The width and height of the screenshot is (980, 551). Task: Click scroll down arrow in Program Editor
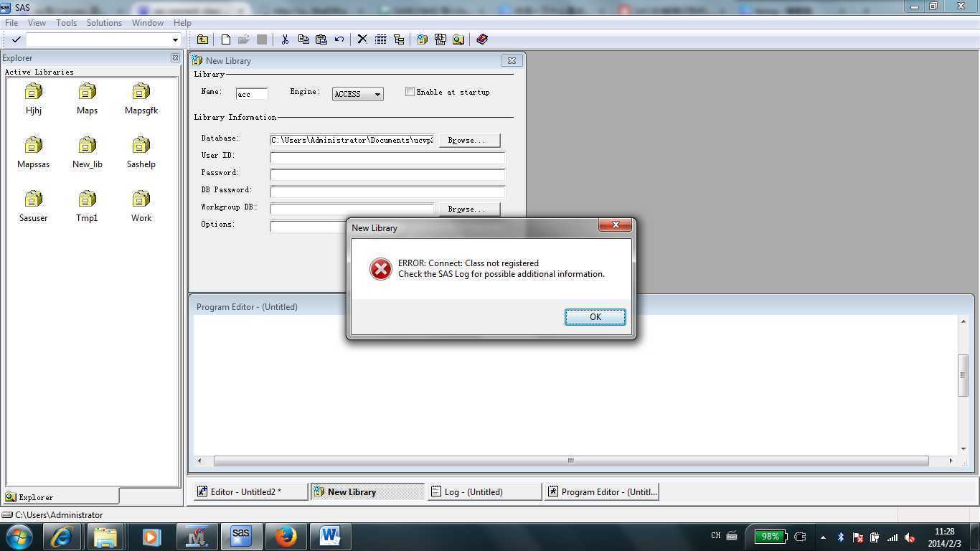point(963,448)
